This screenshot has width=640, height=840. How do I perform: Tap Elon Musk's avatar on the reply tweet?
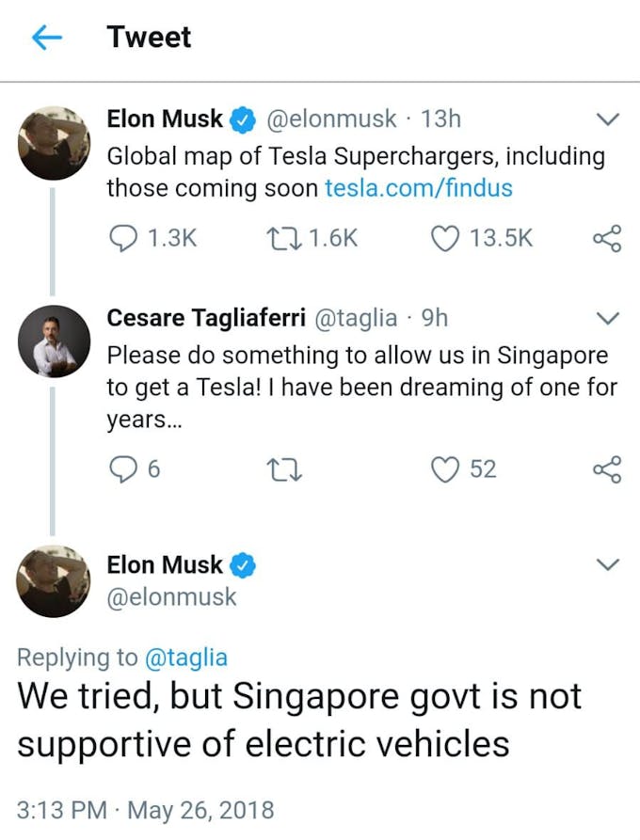(55, 581)
